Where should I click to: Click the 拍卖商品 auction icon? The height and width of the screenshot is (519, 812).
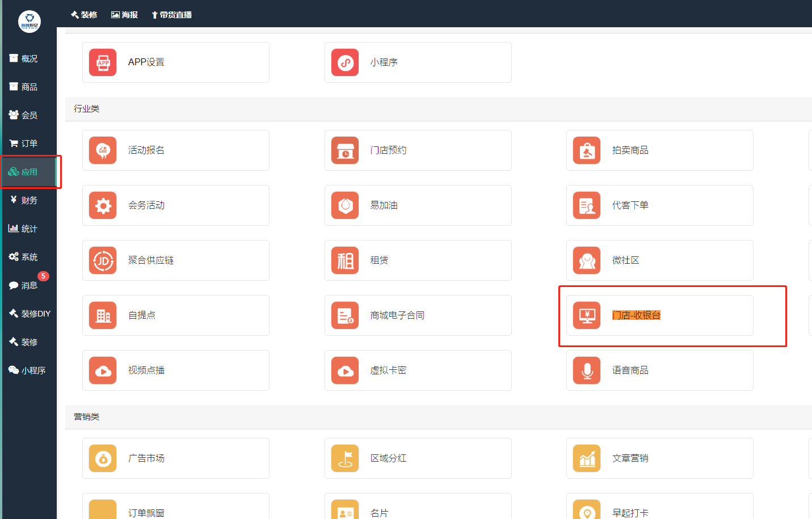pos(587,150)
